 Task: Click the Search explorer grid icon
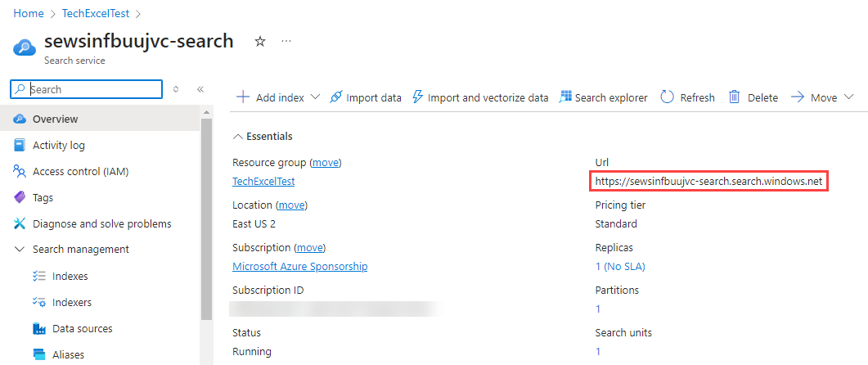point(564,97)
